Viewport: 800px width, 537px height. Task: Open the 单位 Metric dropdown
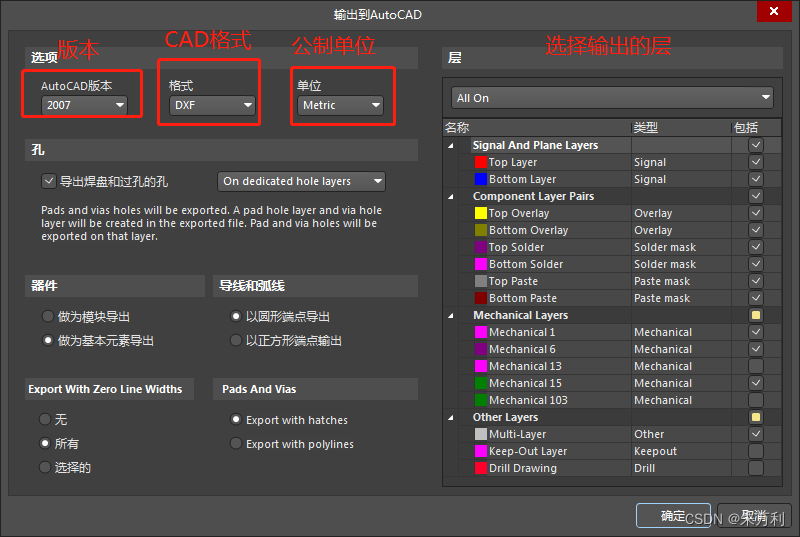coord(340,105)
